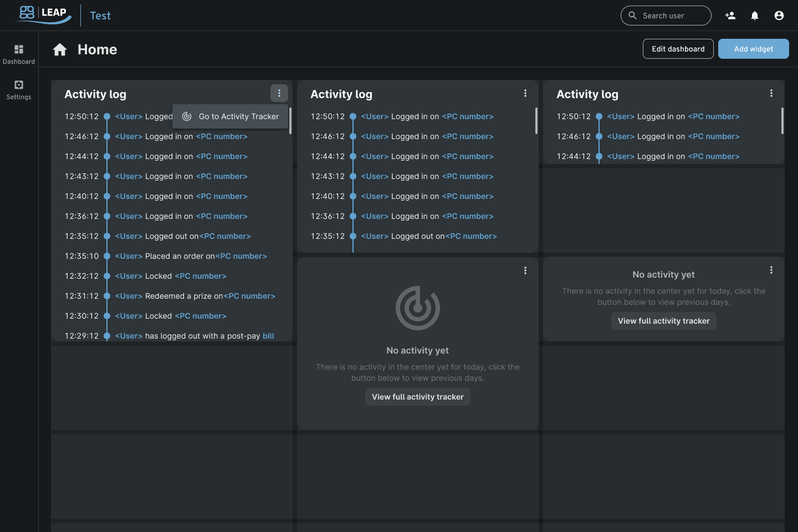Click the Add widget button
Screen dimensions: 798x532
(753, 49)
